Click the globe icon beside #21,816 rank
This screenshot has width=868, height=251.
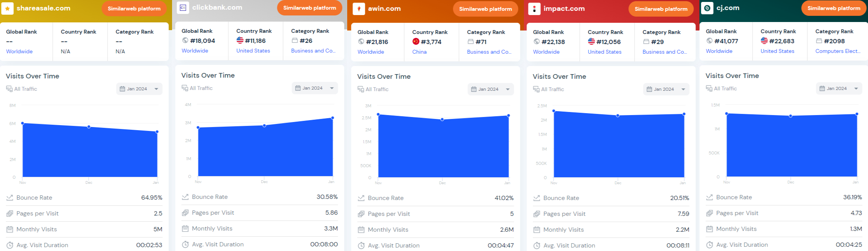pos(361,42)
